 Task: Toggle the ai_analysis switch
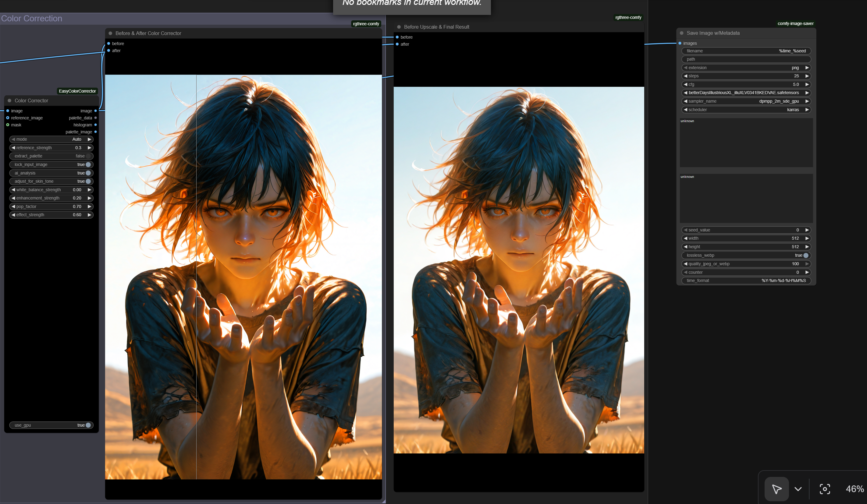(x=88, y=173)
